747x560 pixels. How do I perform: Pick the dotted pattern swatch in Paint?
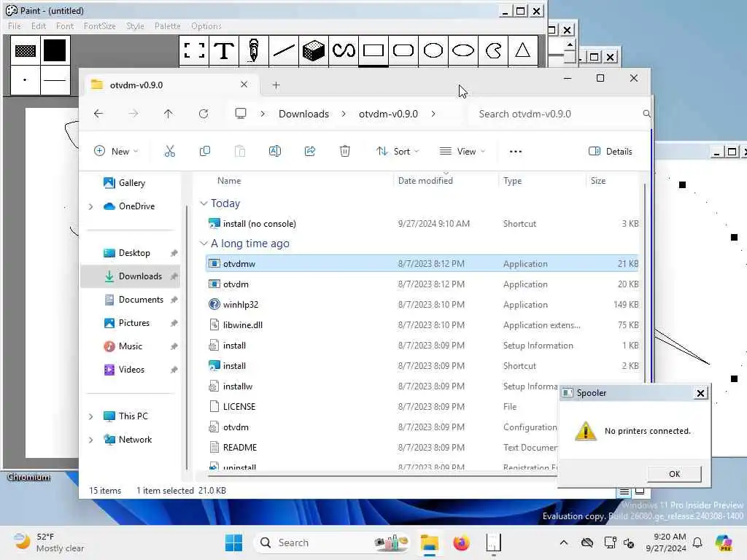pyautogui.click(x=26, y=50)
